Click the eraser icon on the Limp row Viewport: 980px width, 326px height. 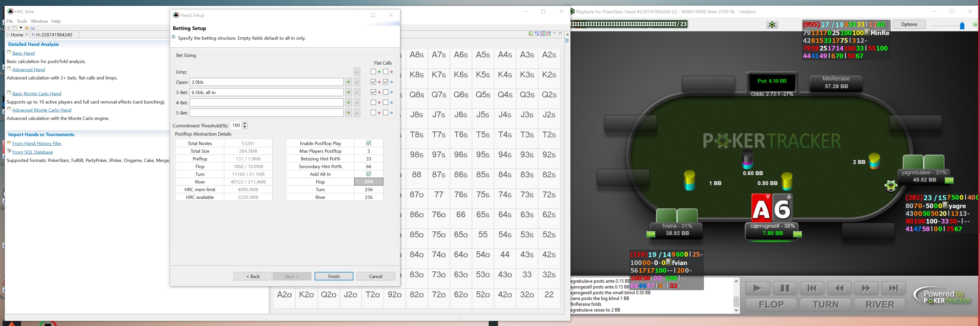[357, 72]
